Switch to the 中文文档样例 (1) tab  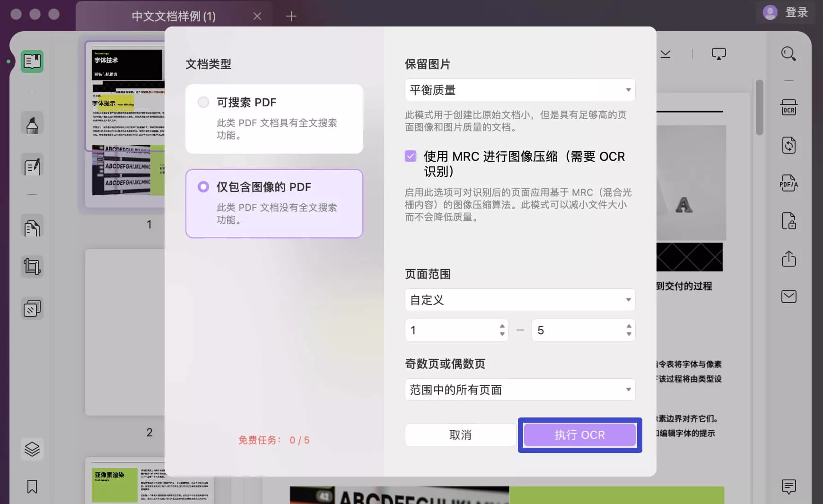click(x=174, y=16)
